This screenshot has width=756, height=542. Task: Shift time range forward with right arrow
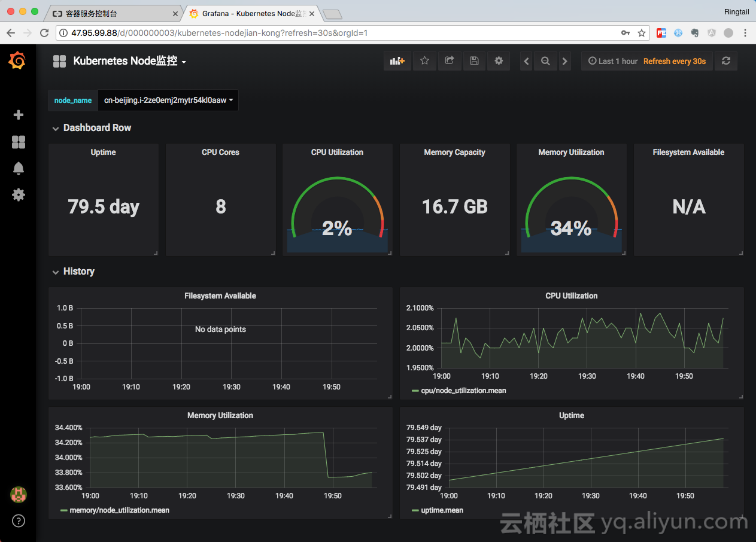564,61
